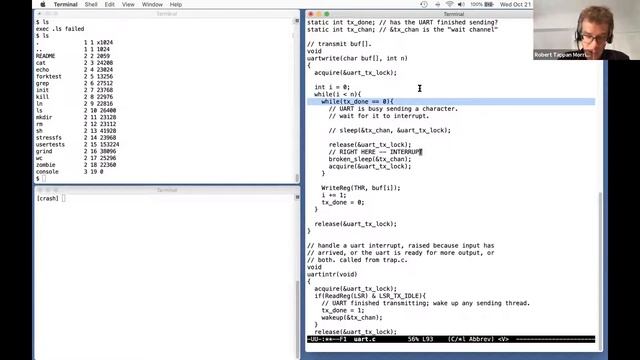The image size is (640, 360).
Task: Click the "exec .ls failed" message
Action: pyautogui.click(x=60, y=29)
